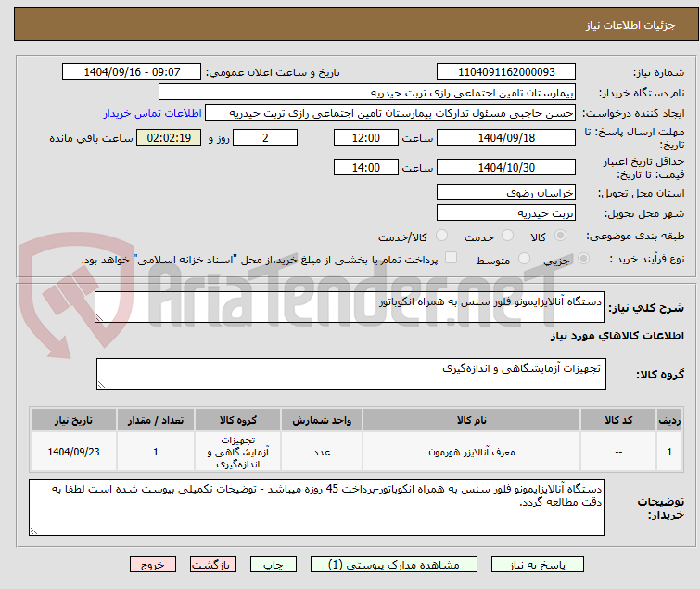This screenshot has width=700, height=589.
Task: Click the پاسخ به نیاز button
Action: tap(537, 564)
